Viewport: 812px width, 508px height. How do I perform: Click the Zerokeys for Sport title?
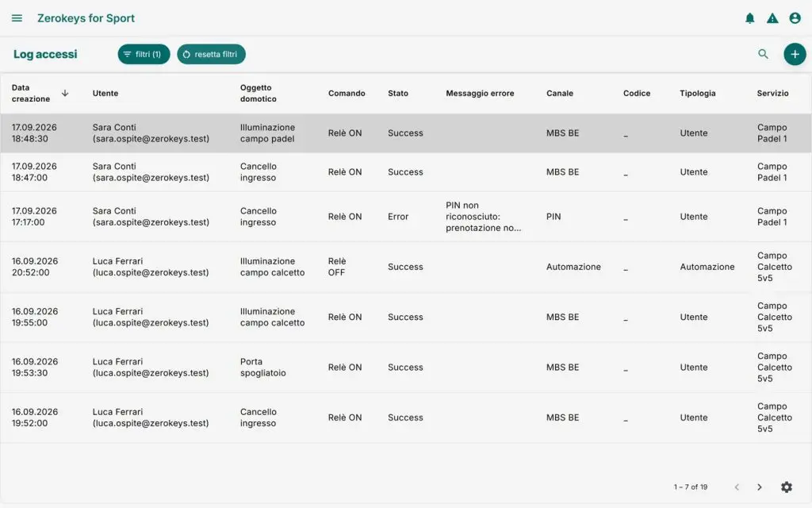click(86, 18)
